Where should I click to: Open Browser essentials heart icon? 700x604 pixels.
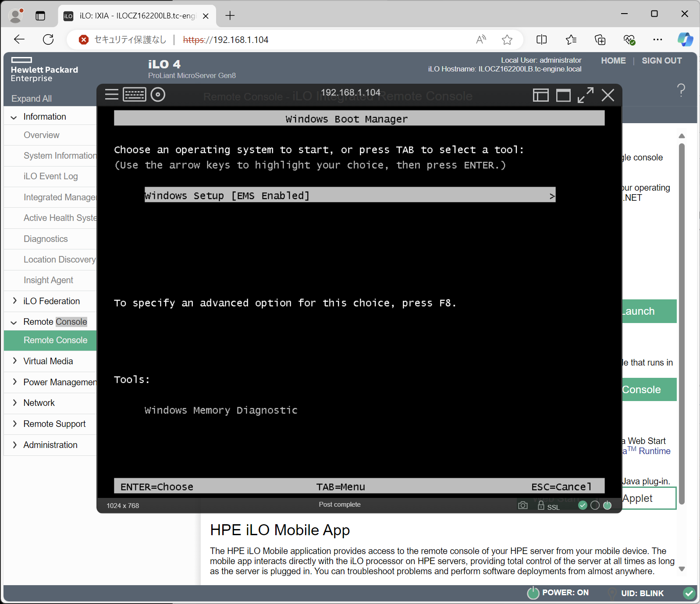point(629,40)
